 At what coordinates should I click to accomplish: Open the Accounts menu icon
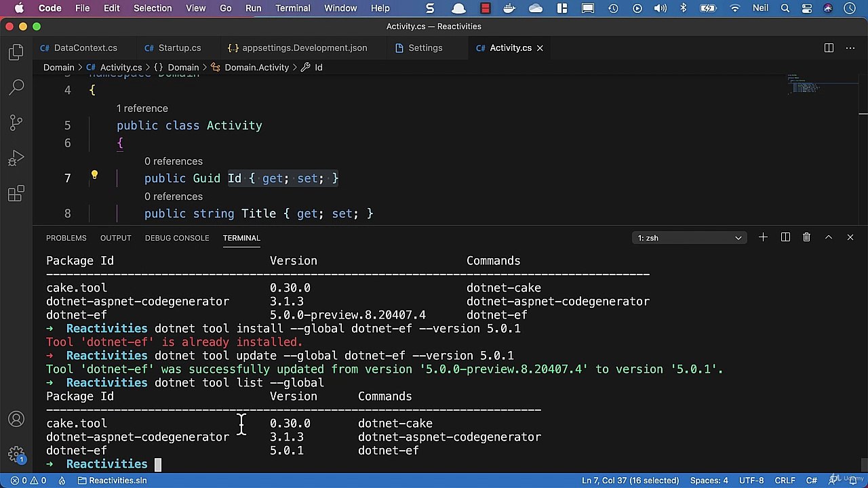(x=16, y=420)
